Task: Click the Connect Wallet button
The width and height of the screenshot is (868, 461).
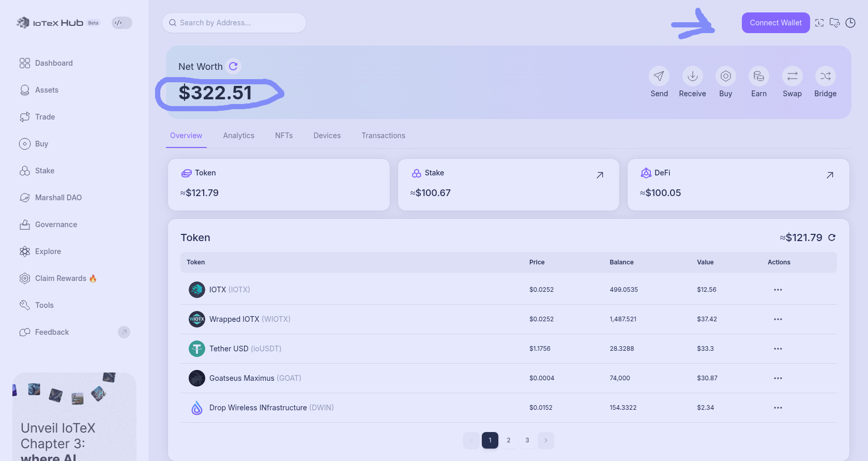Action: [x=775, y=23]
